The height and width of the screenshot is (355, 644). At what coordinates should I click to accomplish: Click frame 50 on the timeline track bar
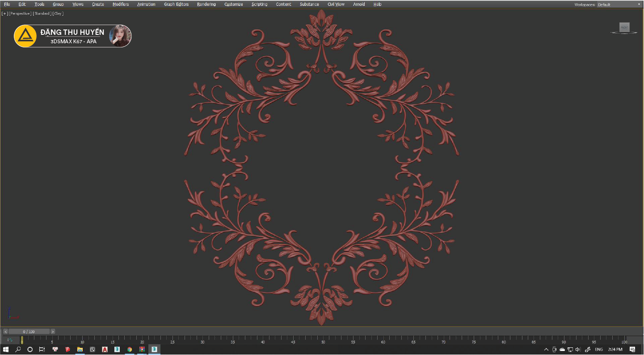[x=323, y=340]
